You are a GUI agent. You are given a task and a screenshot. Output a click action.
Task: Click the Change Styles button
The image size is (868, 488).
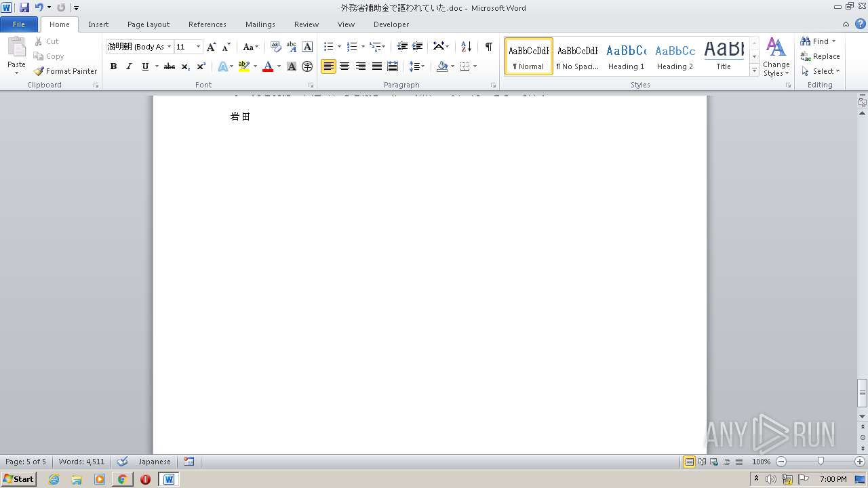(x=776, y=57)
